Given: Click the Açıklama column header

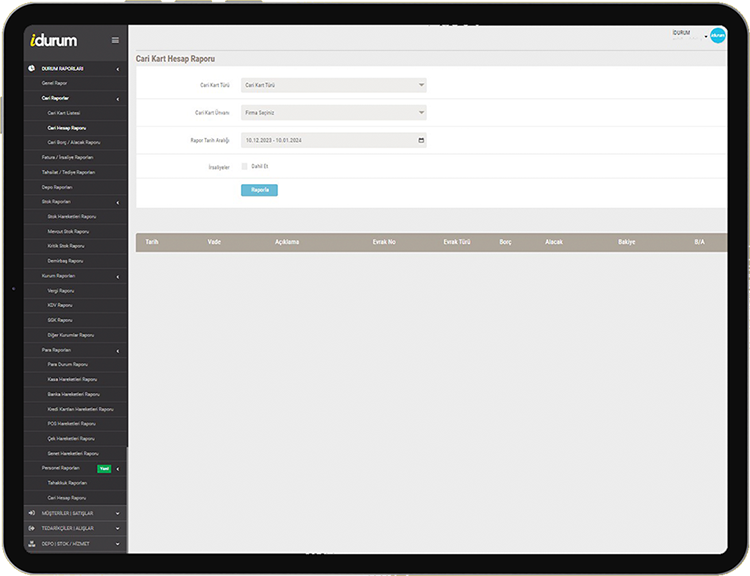Looking at the screenshot, I should [287, 242].
